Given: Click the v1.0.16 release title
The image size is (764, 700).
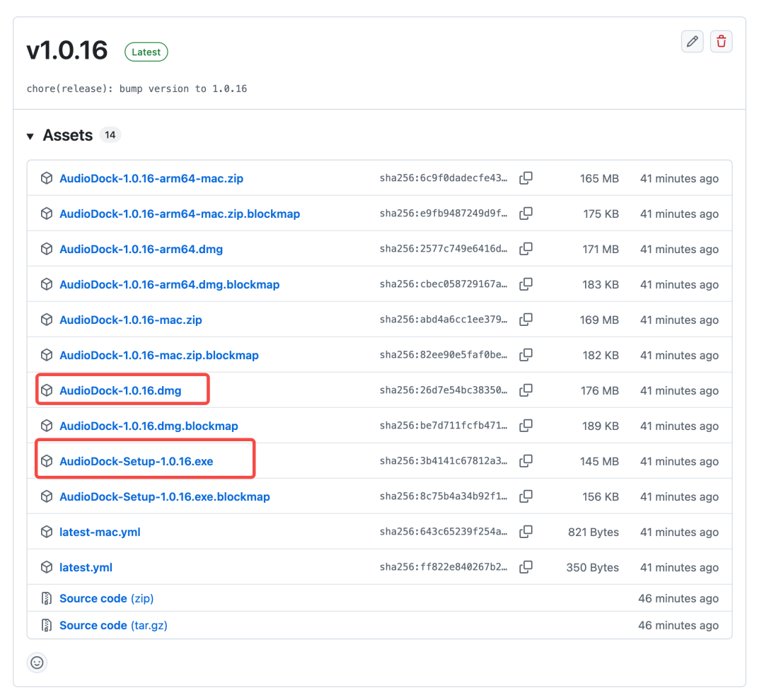Looking at the screenshot, I should 67,50.
